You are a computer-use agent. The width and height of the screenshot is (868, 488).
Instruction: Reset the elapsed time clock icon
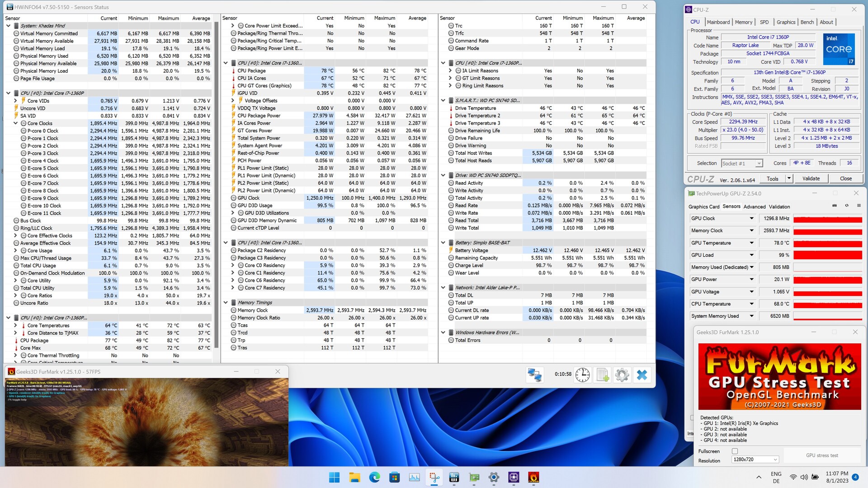pos(582,375)
